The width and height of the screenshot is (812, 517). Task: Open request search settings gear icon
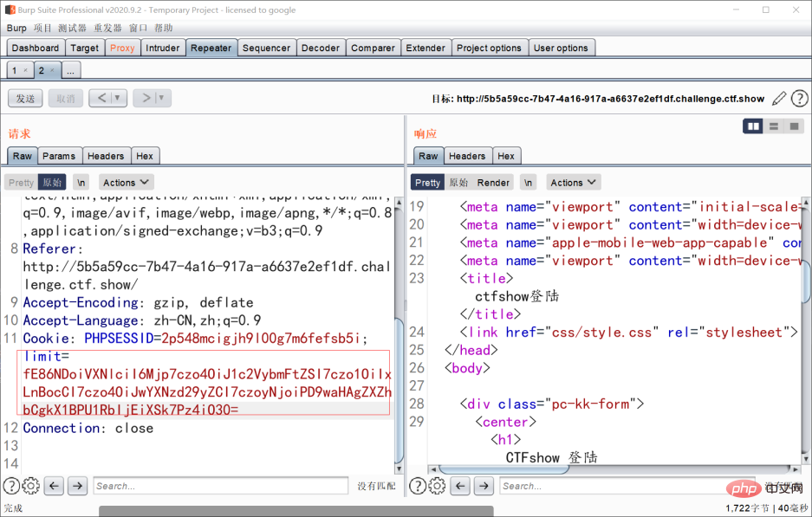[x=31, y=486]
